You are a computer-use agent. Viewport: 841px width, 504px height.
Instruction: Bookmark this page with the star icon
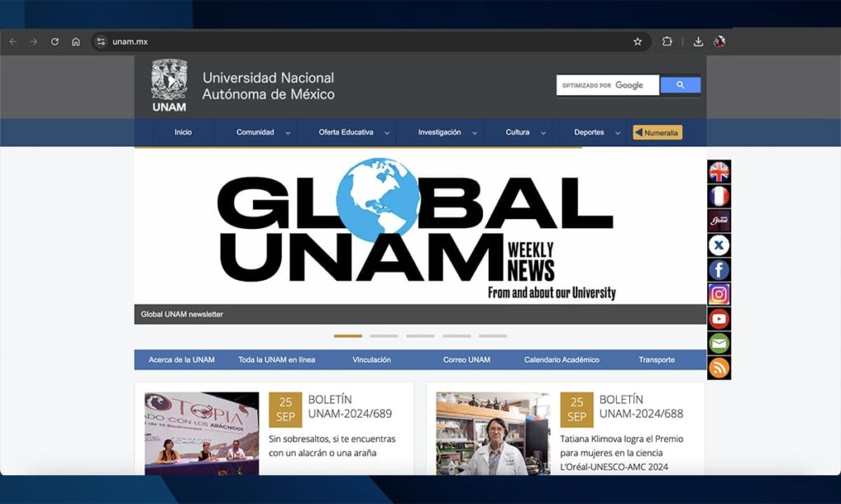637,42
